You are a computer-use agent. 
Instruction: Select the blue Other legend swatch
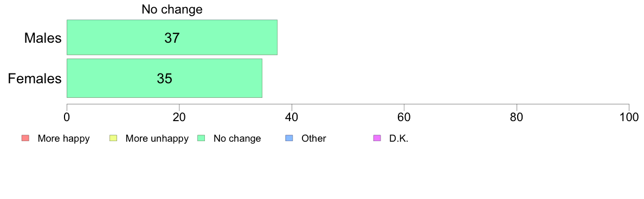289,138
